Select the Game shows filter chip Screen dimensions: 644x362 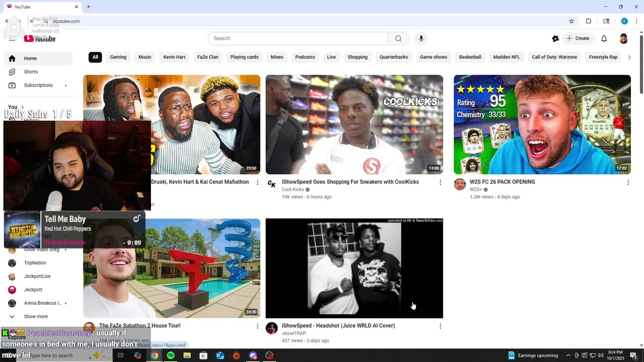click(434, 57)
